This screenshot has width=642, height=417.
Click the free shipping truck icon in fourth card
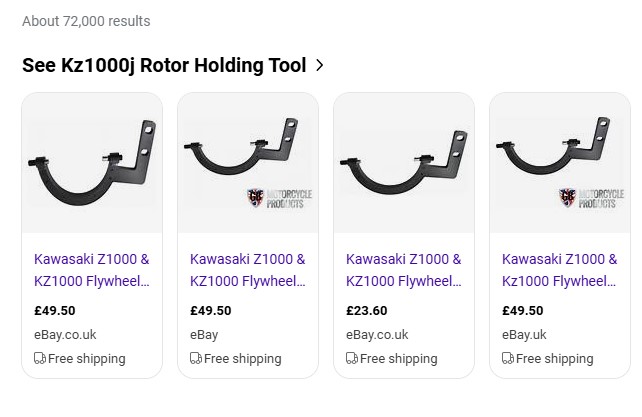tap(508, 358)
